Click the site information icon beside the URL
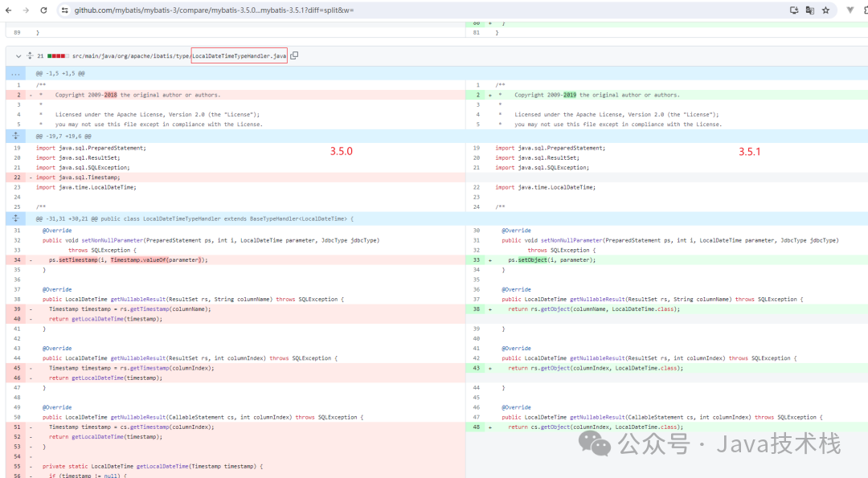Image resolution: width=868 pixels, height=478 pixels. pyautogui.click(x=64, y=10)
